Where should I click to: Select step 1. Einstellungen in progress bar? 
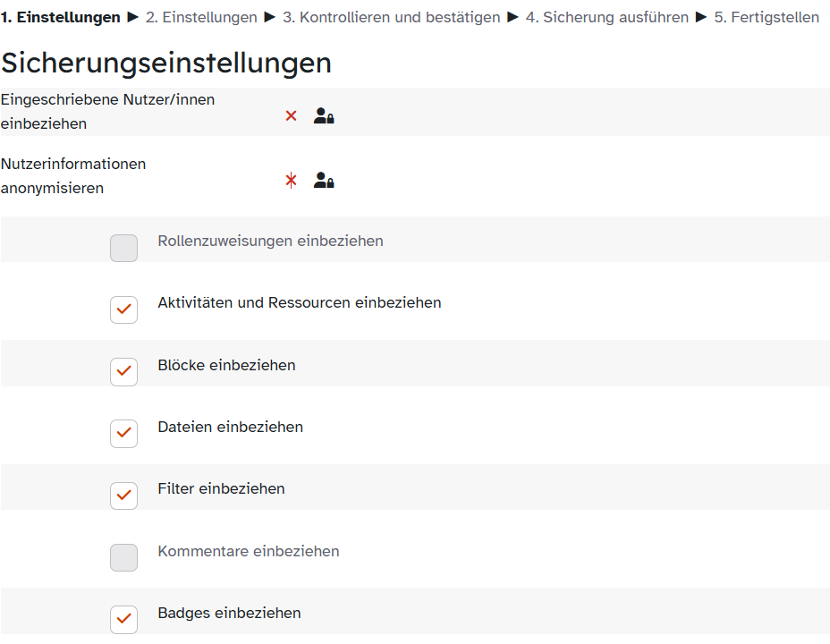(x=61, y=18)
